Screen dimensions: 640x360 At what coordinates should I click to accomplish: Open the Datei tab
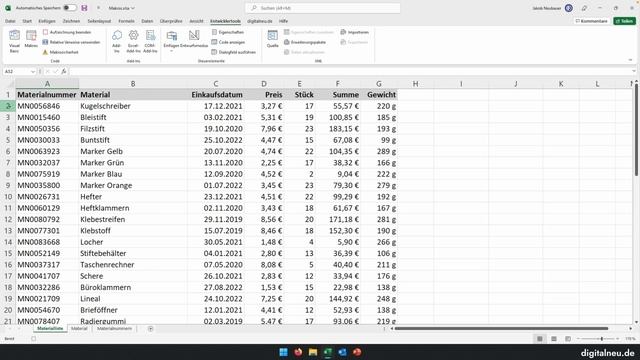(10, 21)
